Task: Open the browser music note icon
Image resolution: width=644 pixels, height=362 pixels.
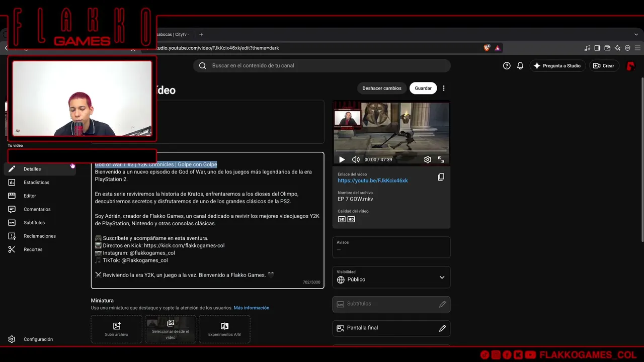Action: (587, 48)
